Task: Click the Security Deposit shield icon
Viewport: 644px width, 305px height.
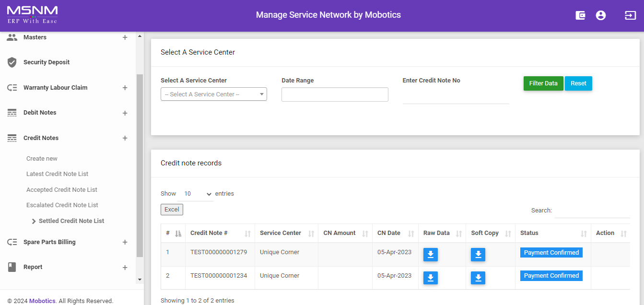Action: click(x=12, y=62)
